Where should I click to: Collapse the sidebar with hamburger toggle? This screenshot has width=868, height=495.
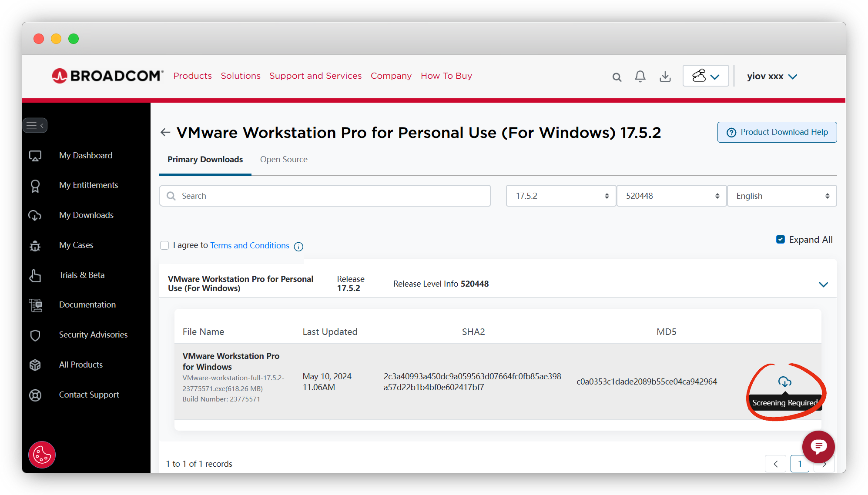(35, 126)
